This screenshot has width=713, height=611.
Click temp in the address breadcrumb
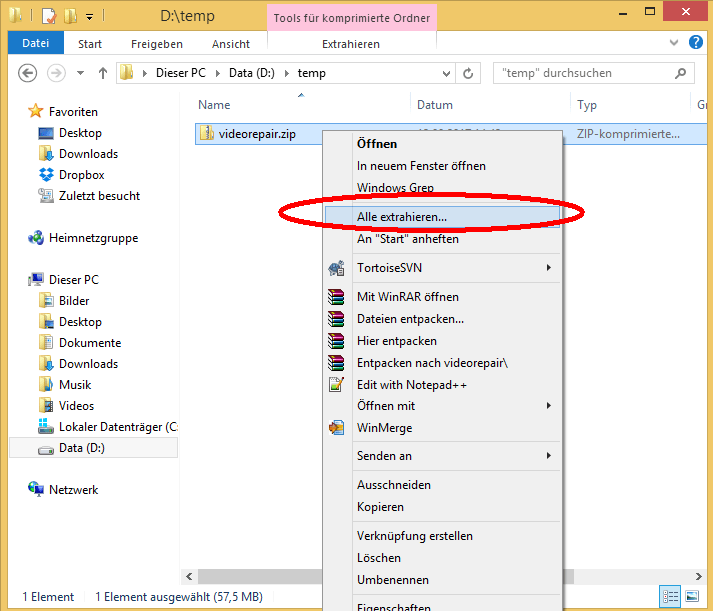[311, 73]
